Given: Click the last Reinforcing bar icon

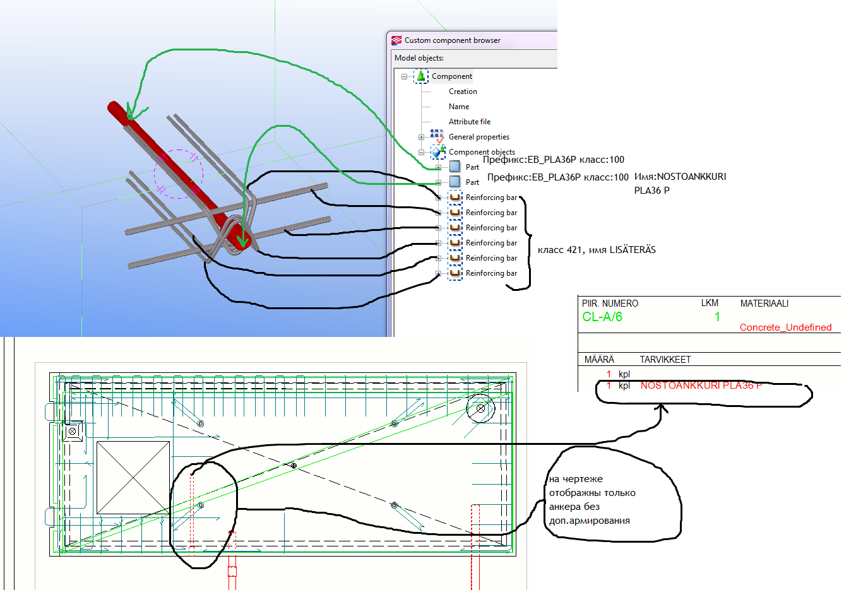Looking at the screenshot, I should click(x=455, y=273).
